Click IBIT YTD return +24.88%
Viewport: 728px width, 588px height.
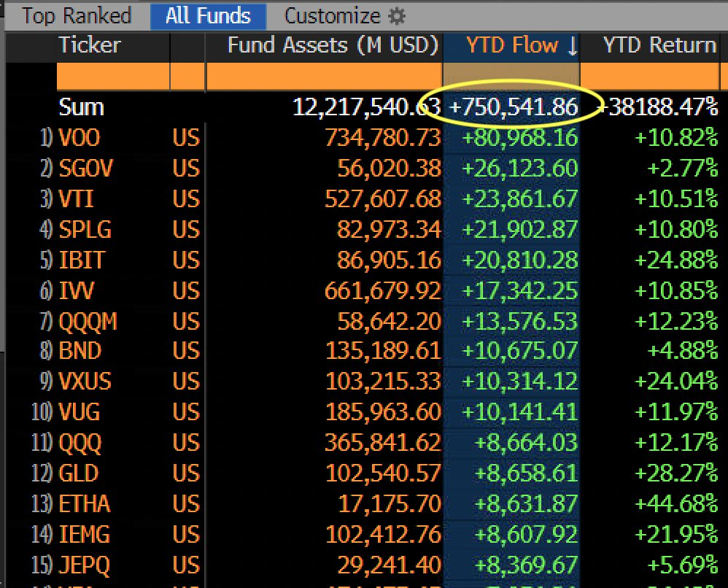(676, 260)
